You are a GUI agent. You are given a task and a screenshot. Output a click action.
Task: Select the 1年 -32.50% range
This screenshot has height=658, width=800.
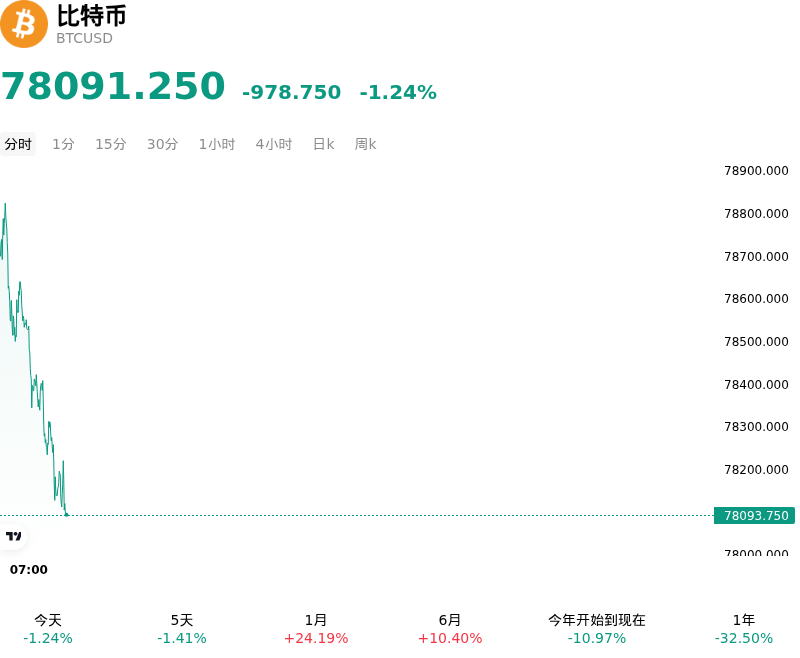[743, 629]
